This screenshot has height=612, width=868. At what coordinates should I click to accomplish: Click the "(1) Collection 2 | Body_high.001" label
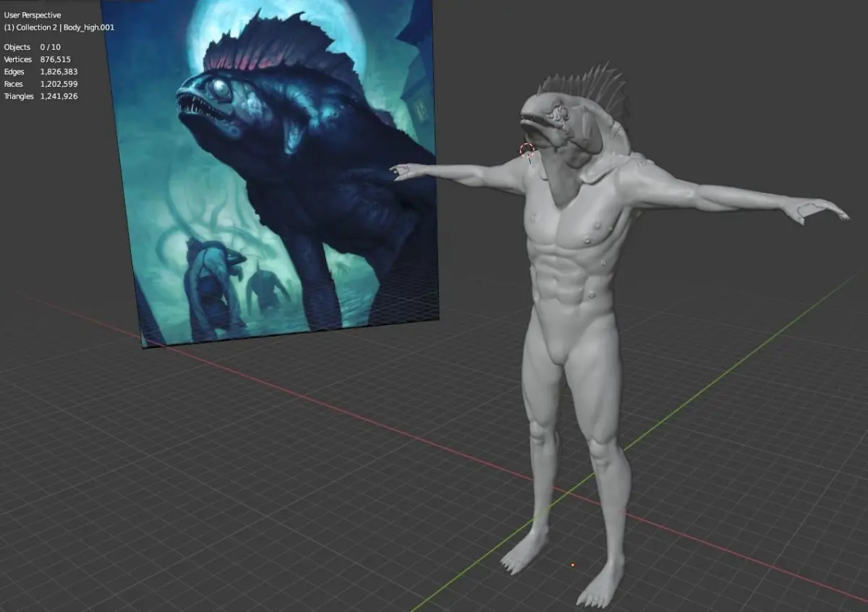click(x=59, y=27)
